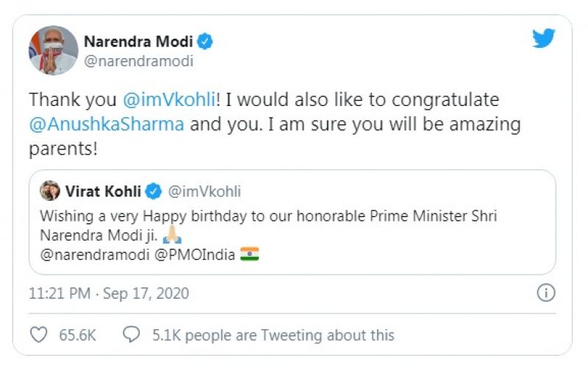The image size is (588, 368).
Task: Click the India flag emoji in quote
Action: point(249,255)
